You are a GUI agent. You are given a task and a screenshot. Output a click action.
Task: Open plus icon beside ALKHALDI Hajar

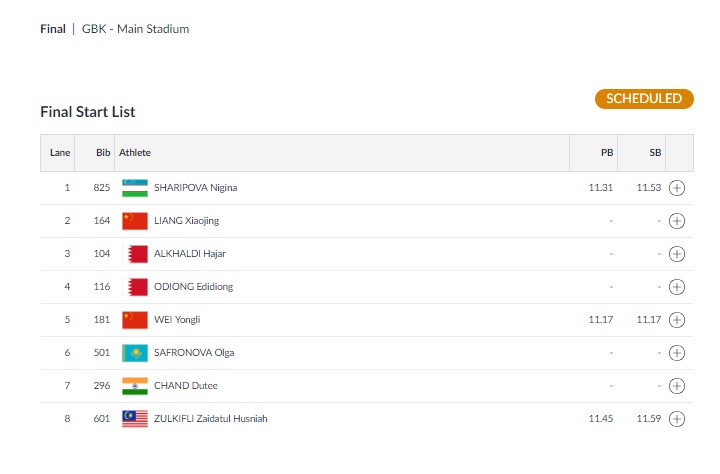click(x=676, y=254)
